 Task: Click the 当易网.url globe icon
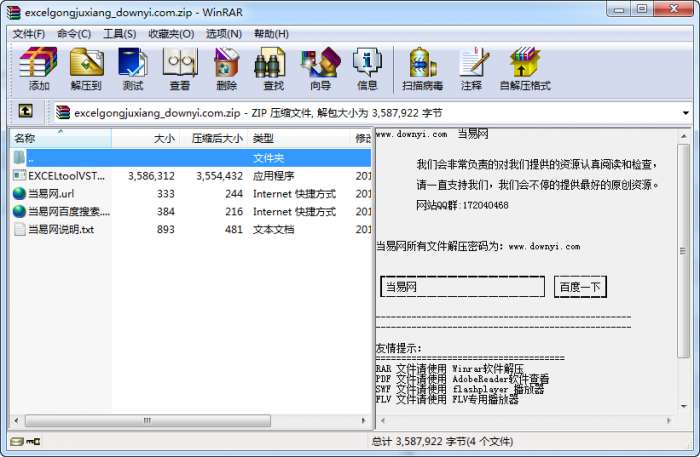[x=19, y=193]
